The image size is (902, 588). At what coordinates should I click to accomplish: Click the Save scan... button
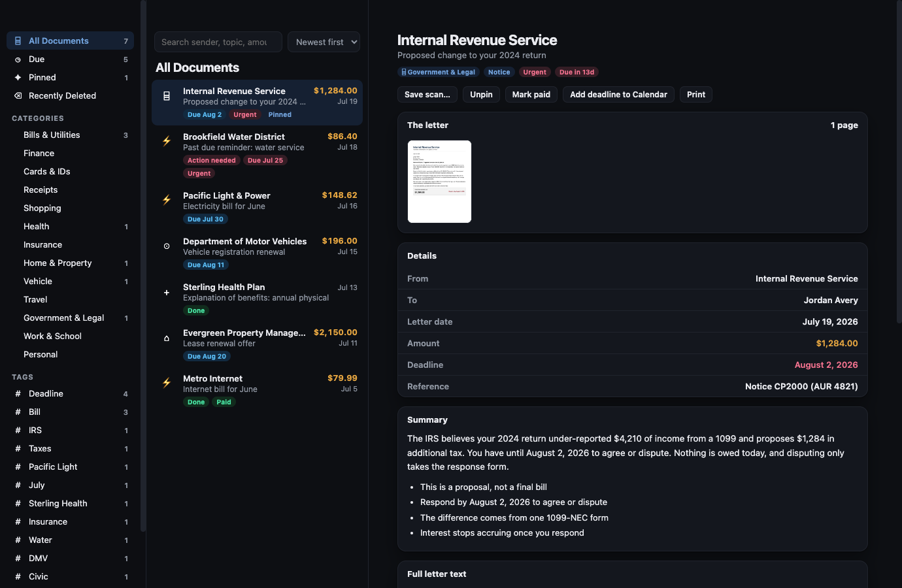427,94
